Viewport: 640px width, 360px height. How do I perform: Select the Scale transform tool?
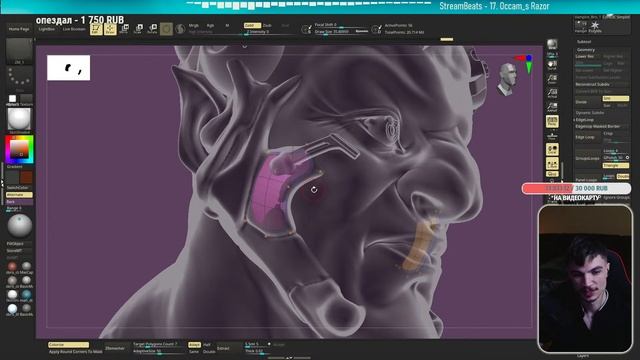[138, 29]
